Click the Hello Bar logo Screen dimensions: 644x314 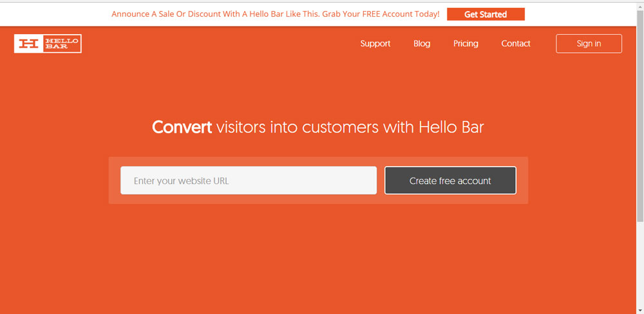[48, 44]
